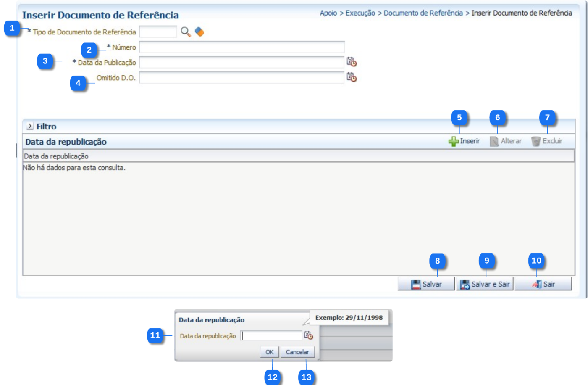Open calendar icon in republicação dialog
Screen dimensions: 588x385
[x=309, y=335]
